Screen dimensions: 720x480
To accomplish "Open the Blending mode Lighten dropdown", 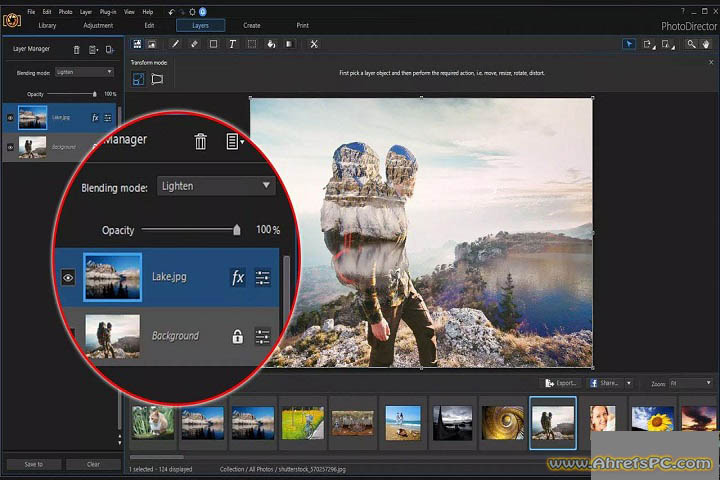I will (x=84, y=72).
